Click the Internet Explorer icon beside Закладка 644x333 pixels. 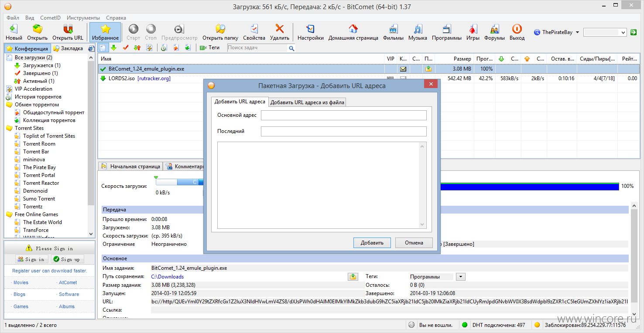point(91,48)
